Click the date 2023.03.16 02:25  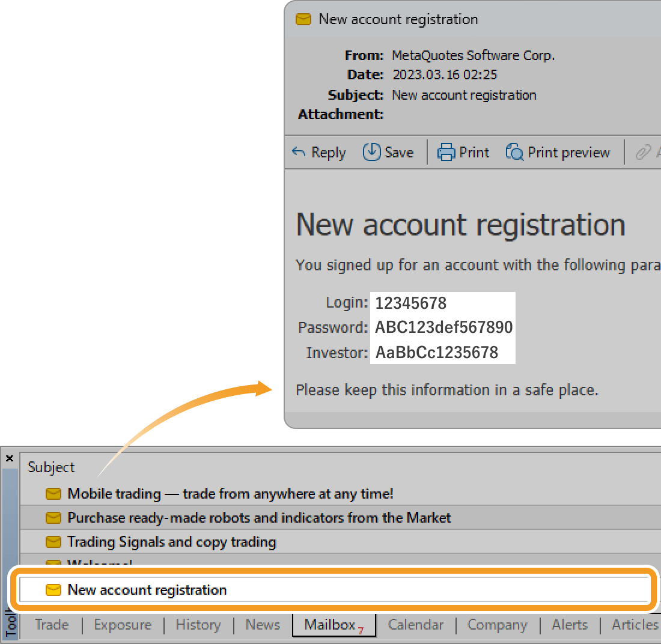(445, 74)
